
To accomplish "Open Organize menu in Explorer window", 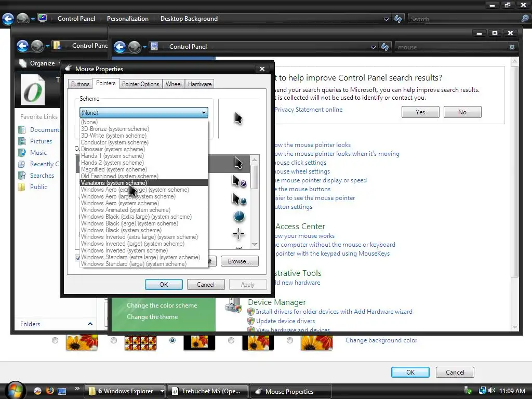I will point(39,63).
